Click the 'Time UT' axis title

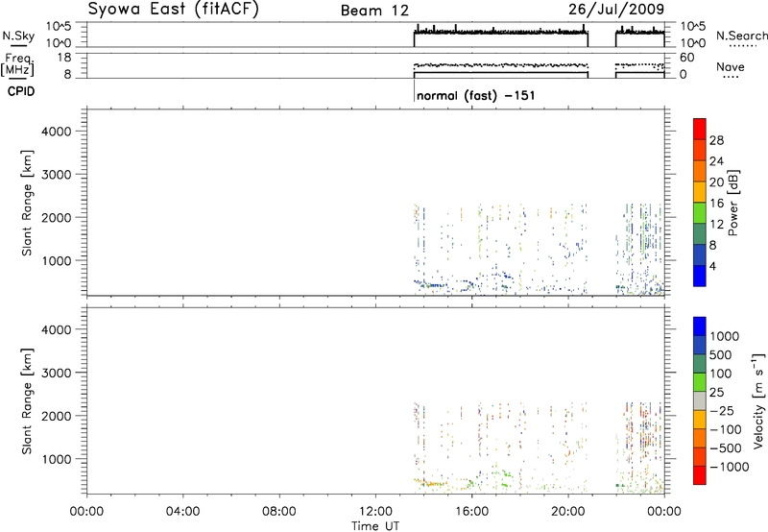(375, 526)
